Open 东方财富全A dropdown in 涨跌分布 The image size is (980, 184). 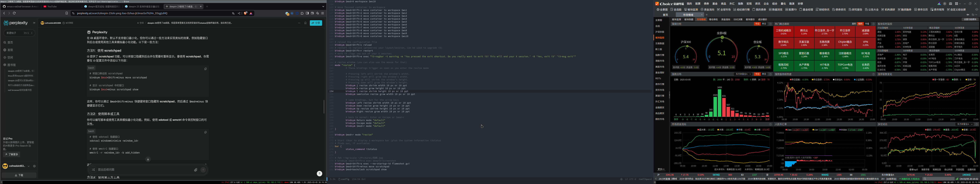coord(743,74)
